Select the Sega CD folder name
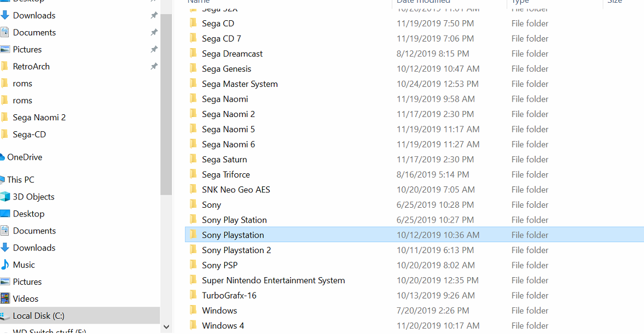This screenshot has width=644, height=334. point(218,24)
